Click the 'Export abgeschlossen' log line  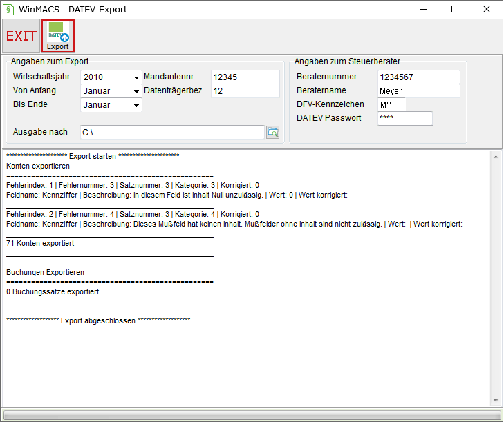tap(98, 320)
